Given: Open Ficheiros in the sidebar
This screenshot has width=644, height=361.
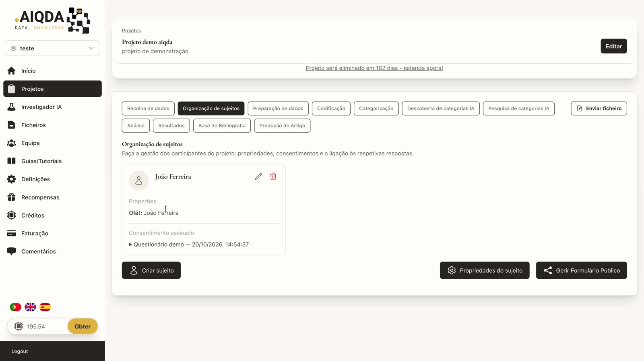Looking at the screenshot, I should point(52,125).
